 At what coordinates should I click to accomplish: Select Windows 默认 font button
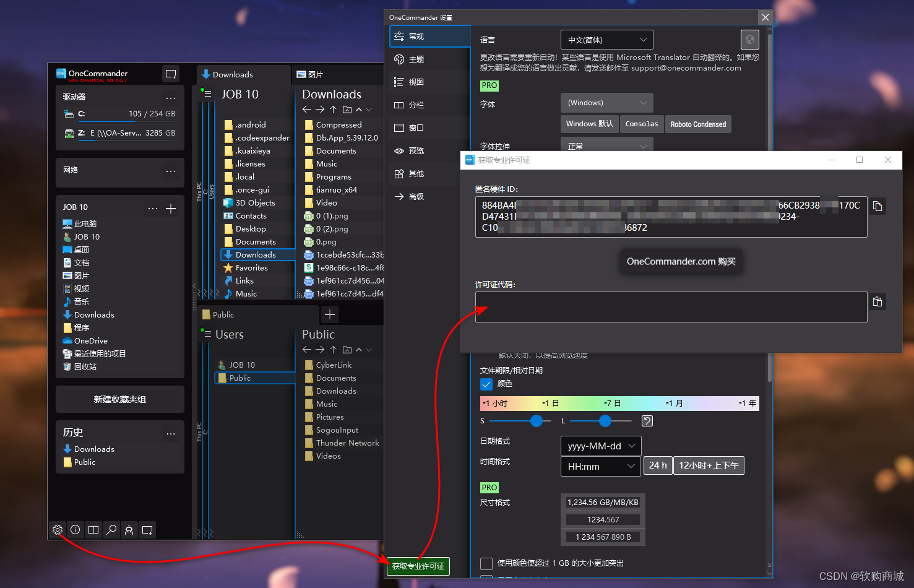[589, 124]
